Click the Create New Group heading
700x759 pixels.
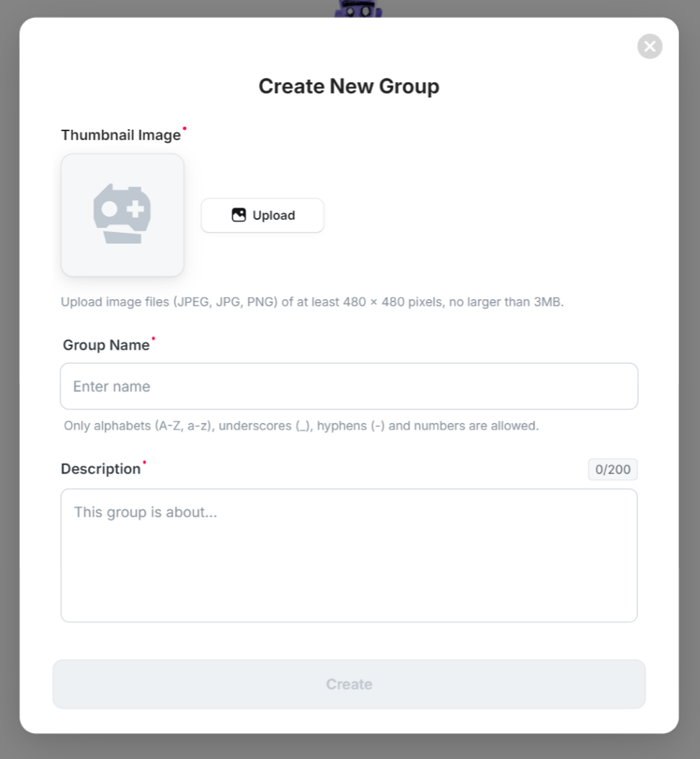(349, 86)
